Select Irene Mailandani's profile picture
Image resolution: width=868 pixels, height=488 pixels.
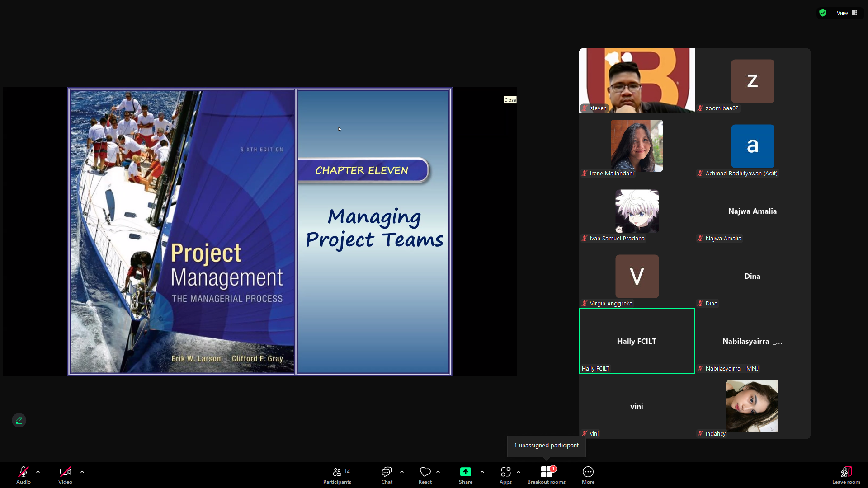tap(637, 146)
